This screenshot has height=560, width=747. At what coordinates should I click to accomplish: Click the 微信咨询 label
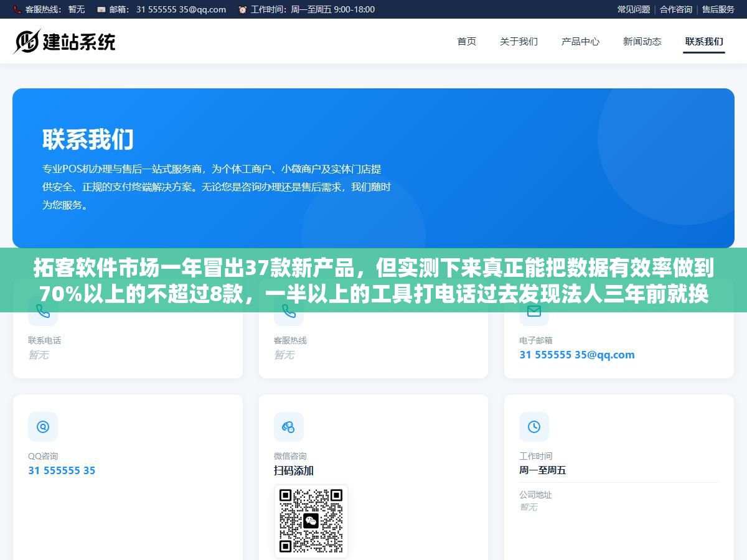point(290,456)
